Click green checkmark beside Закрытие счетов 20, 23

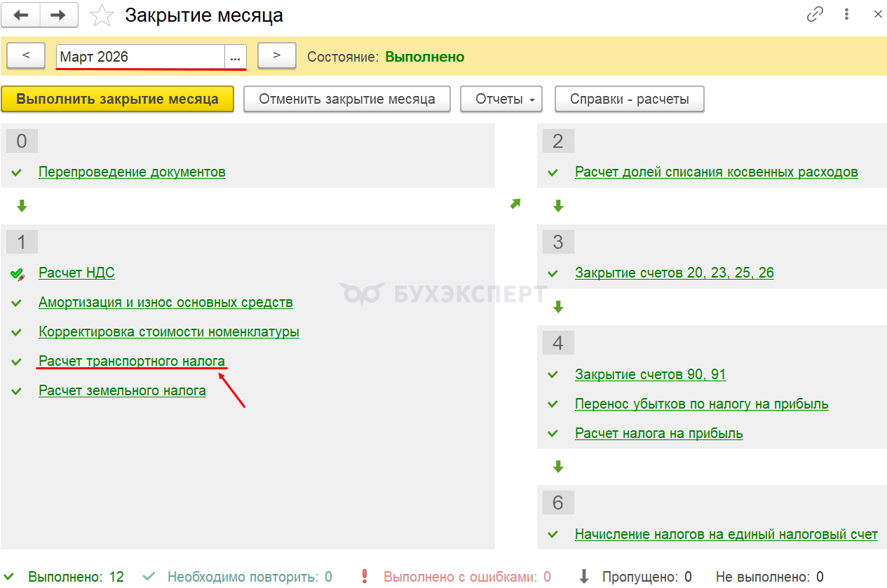pyautogui.click(x=553, y=274)
